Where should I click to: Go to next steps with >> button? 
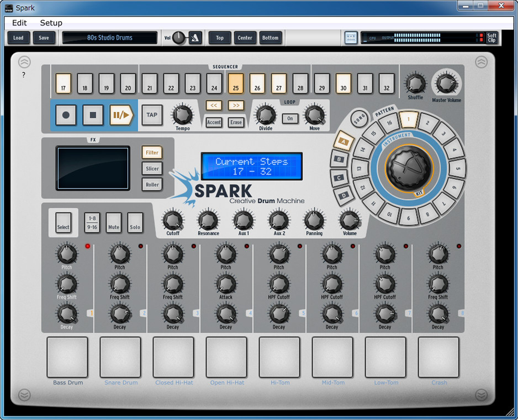pyautogui.click(x=236, y=105)
